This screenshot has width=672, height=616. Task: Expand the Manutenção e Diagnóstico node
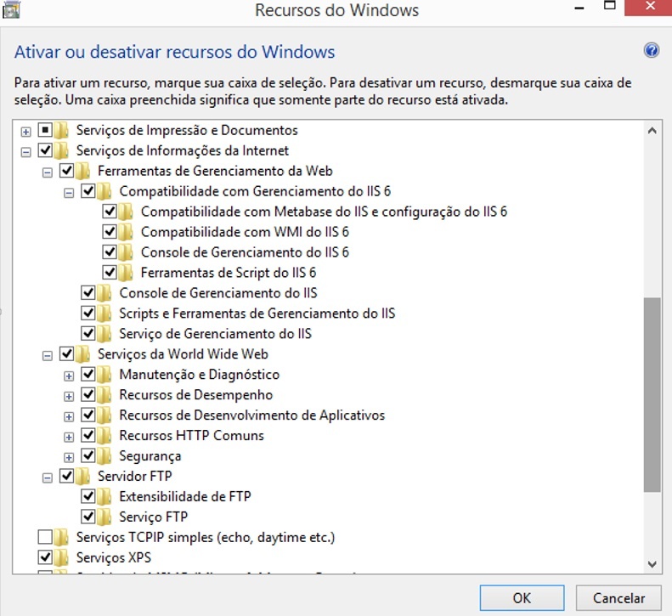click(x=70, y=375)
